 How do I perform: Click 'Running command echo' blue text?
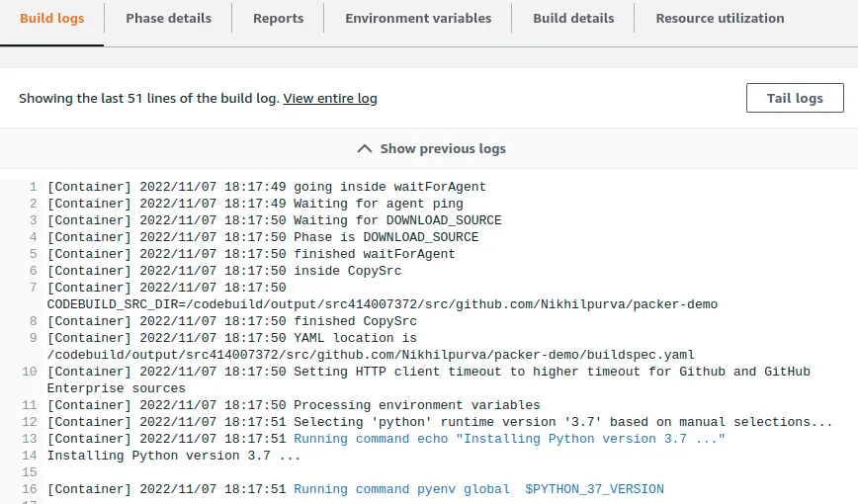tap(509, 439)
